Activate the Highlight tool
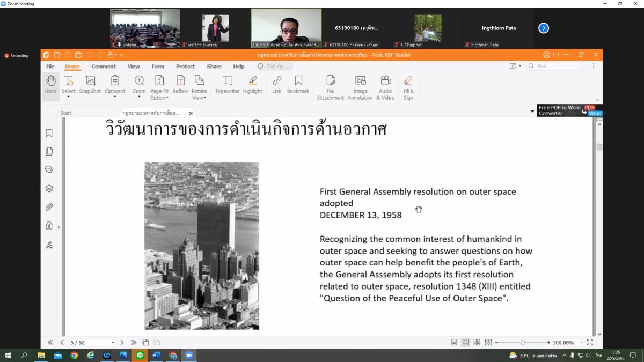 [253, 85]
